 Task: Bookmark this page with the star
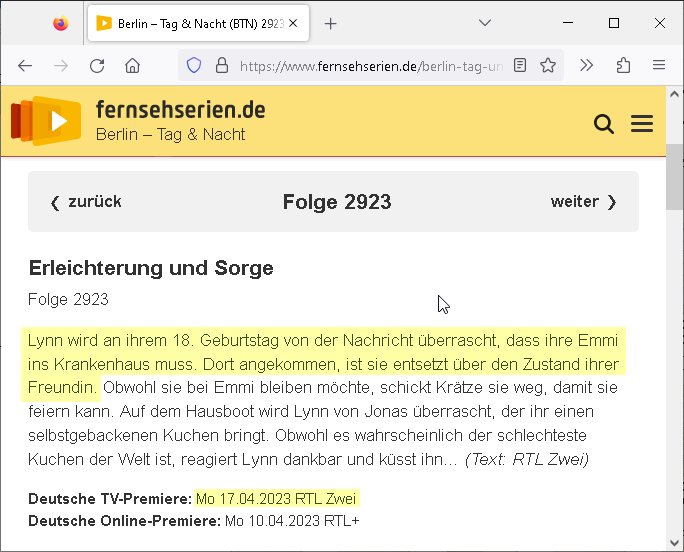[x=548, y=65]
